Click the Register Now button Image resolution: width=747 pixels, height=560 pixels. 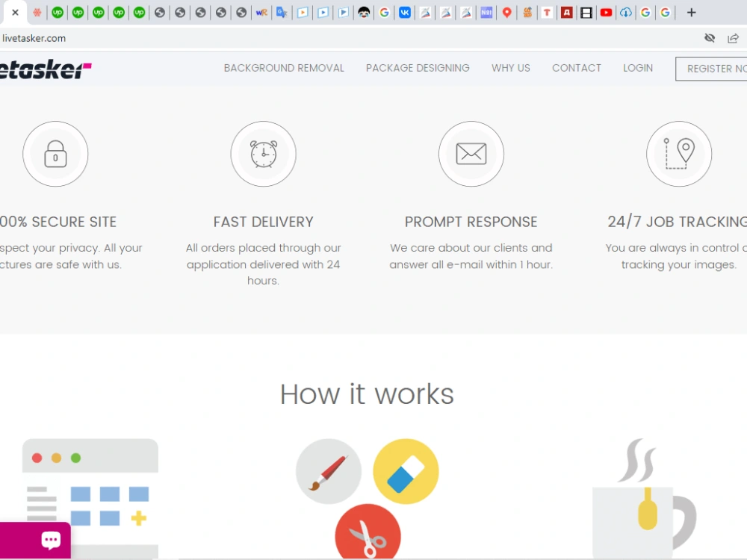click(711, 69)
